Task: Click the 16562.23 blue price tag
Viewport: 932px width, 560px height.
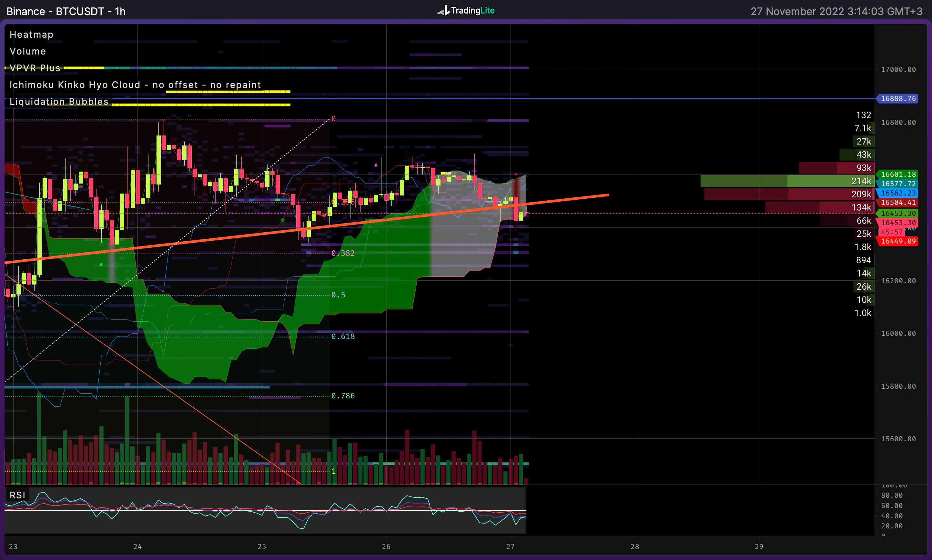Action: click(x=897, y=193)
